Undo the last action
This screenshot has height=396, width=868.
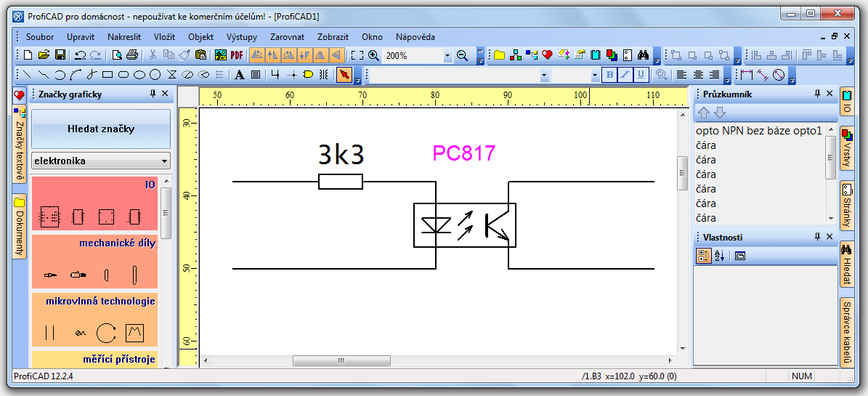(x=81, y=54)
